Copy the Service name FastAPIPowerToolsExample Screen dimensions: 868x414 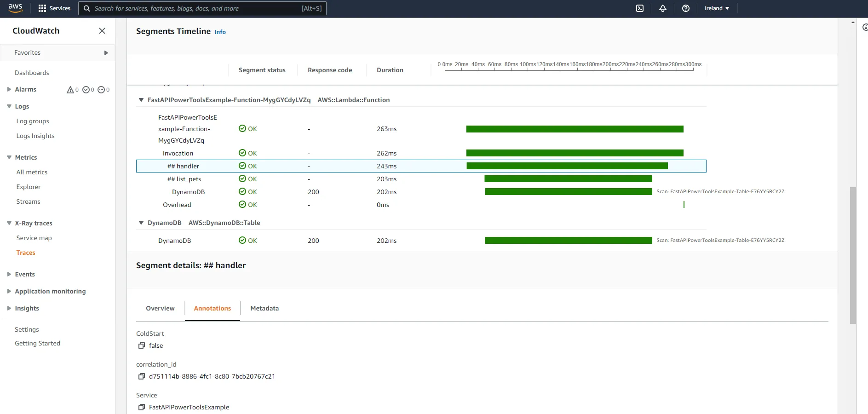[x=141, y=407]
